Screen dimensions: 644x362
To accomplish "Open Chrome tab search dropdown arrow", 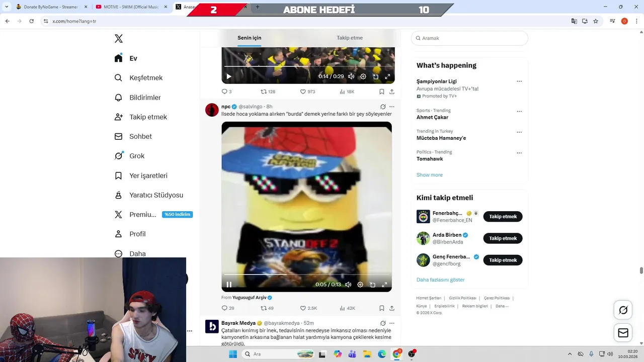I will click(7, 7).
